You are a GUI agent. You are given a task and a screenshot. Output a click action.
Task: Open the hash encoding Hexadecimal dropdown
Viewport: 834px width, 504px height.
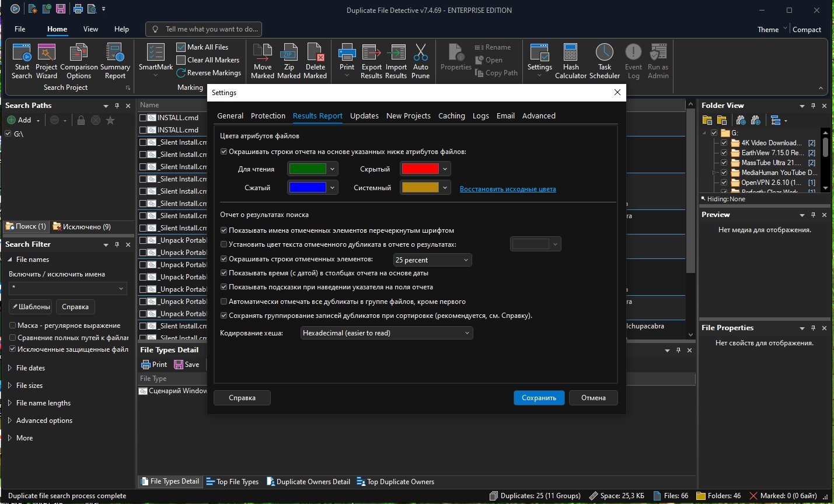tap(386, 333)
